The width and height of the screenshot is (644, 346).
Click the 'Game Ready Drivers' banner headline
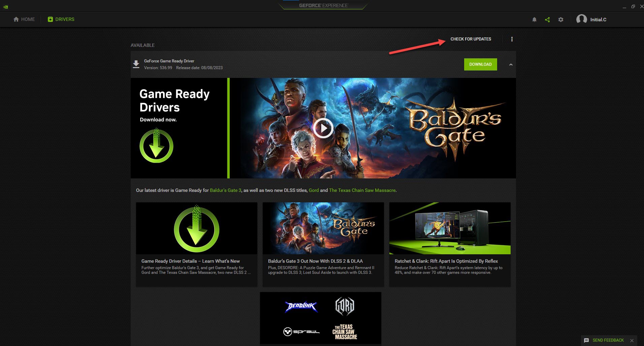coord(174,100)
